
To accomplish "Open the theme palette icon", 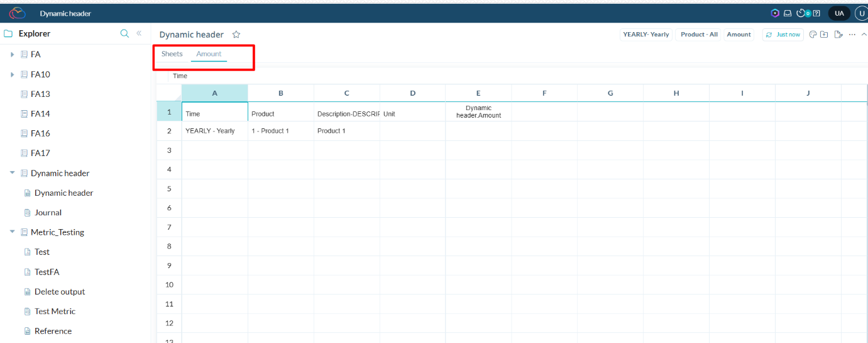I will point(813,35).
